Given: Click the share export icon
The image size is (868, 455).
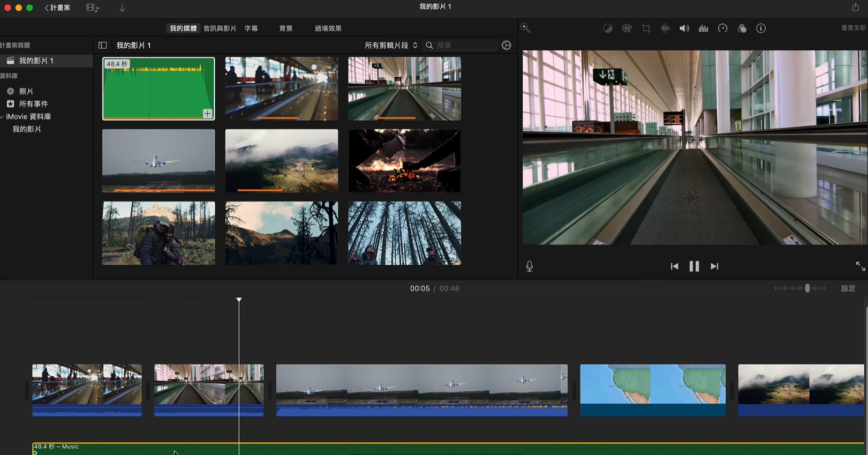Looking at the screenshot, I should [856, 7].
